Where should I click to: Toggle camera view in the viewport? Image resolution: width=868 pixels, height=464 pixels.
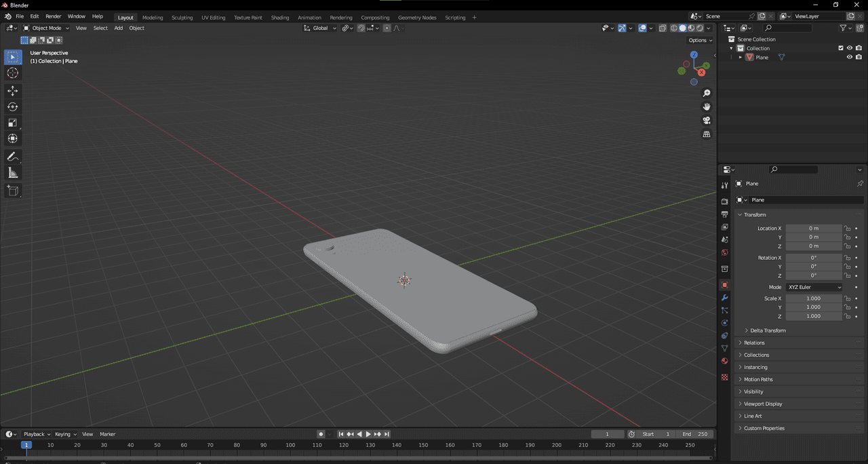[x=707, y=121]
